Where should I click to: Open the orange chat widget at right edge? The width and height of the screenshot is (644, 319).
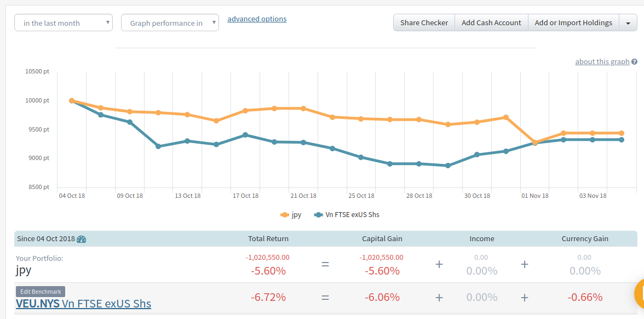pyautogui.click(x=639, y=294)
